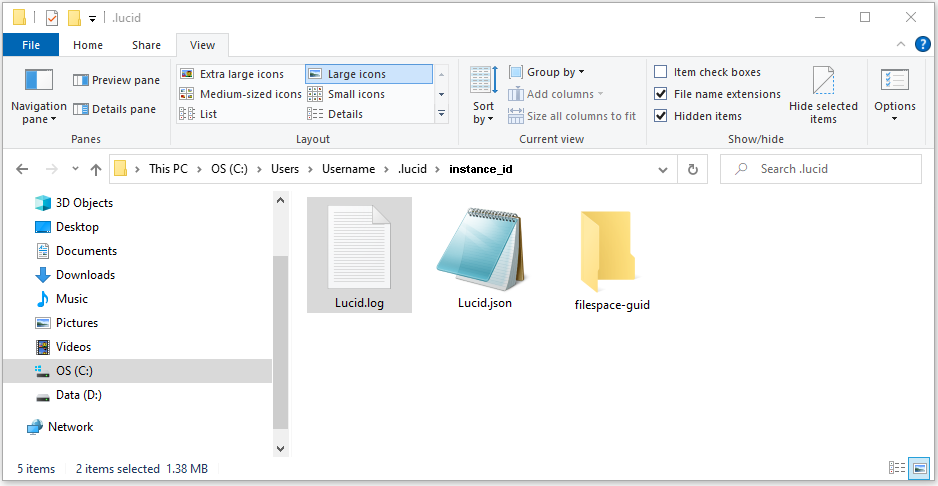The height and width of the screenshot is (486, 938).
Task: Choose Medium-sized icons layout
Action: point(240,94)
